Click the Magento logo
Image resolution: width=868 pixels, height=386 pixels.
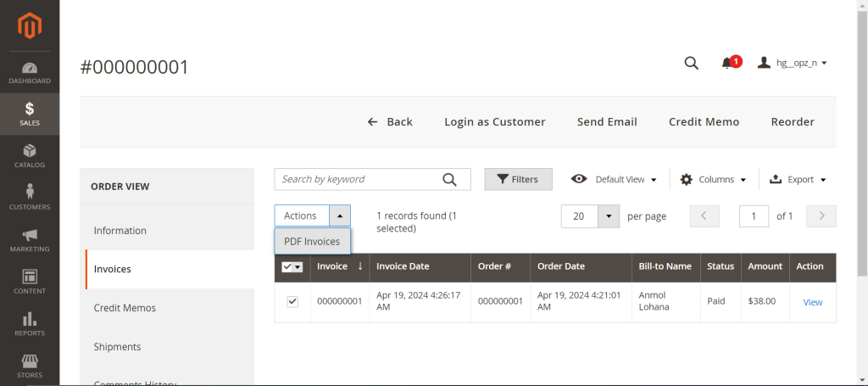click(x=30, y=25)
